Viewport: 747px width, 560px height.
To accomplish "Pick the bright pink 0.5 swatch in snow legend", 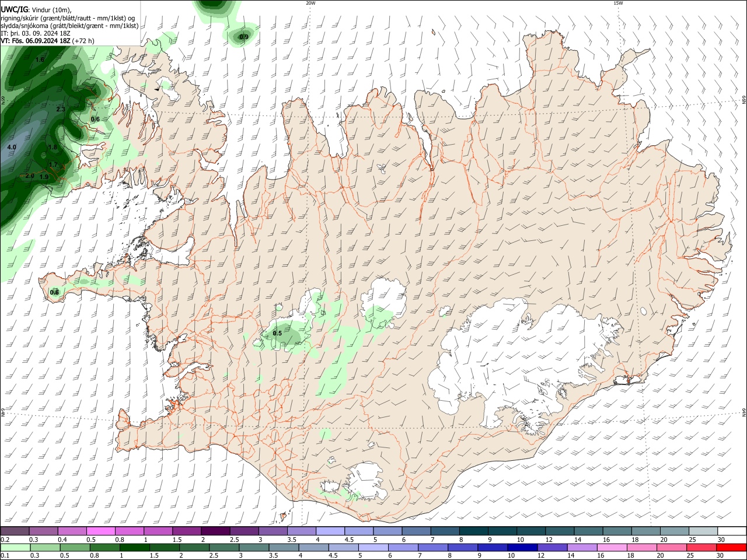I will tap(100, 531).
